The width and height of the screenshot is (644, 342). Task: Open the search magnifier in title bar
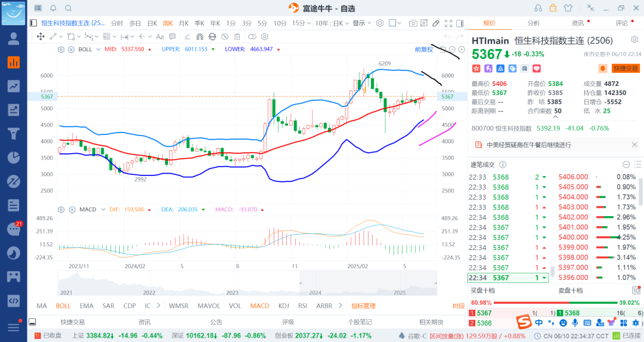68,8
